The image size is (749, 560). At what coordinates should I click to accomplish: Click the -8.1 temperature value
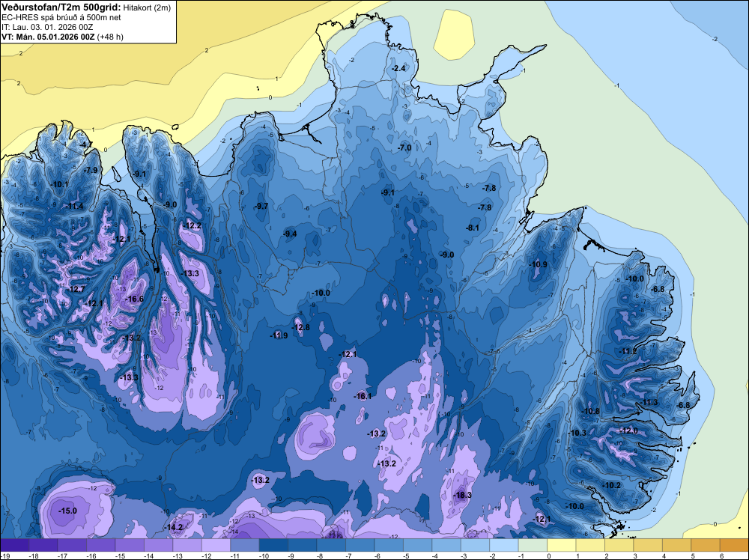473,228
